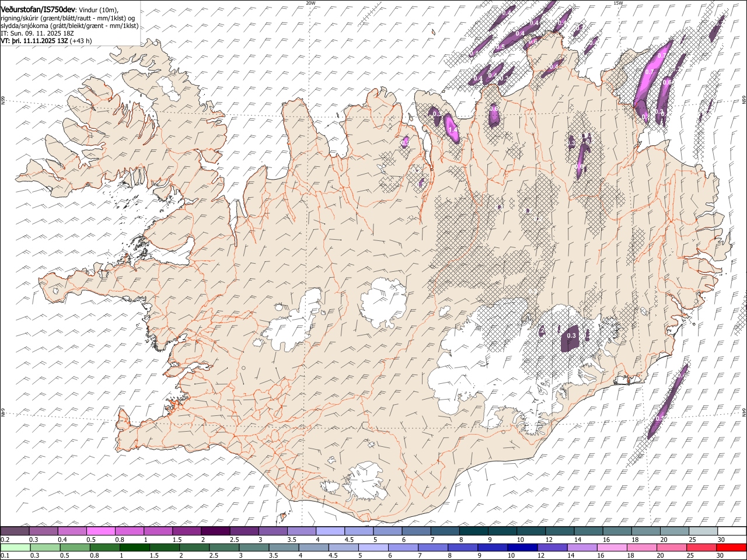Click the 15W longitude label
This screenshot has height=560, width=747.
[x=617, y=3]
